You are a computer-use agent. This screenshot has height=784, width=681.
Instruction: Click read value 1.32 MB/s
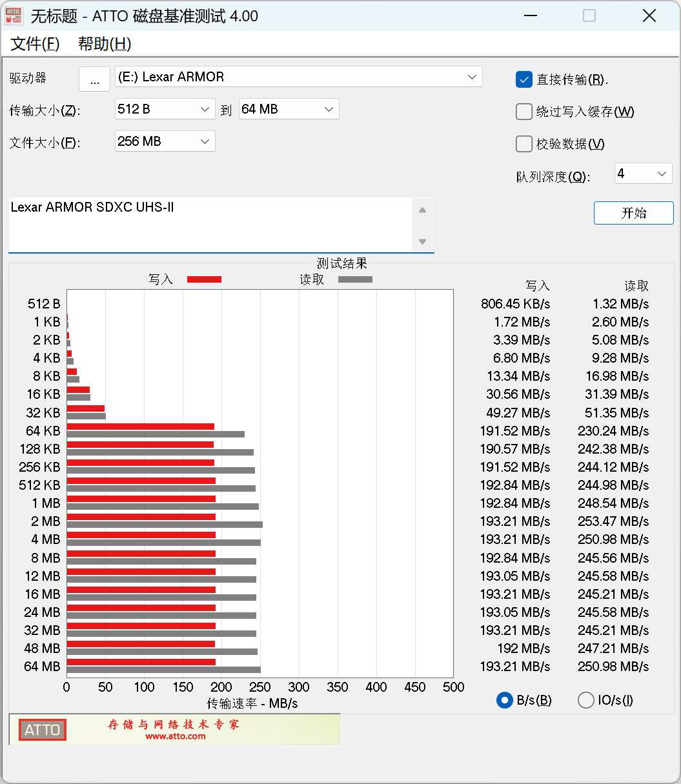(620, 303)
